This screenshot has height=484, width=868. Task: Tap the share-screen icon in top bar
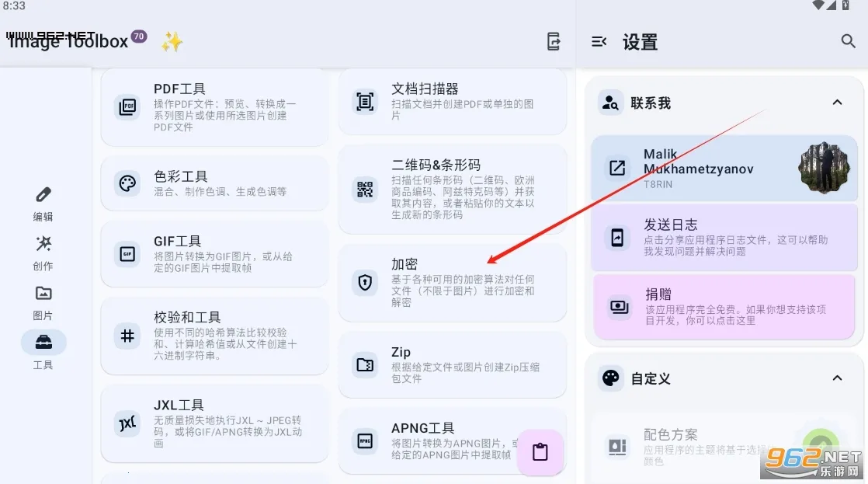click(x=554, y=42)
